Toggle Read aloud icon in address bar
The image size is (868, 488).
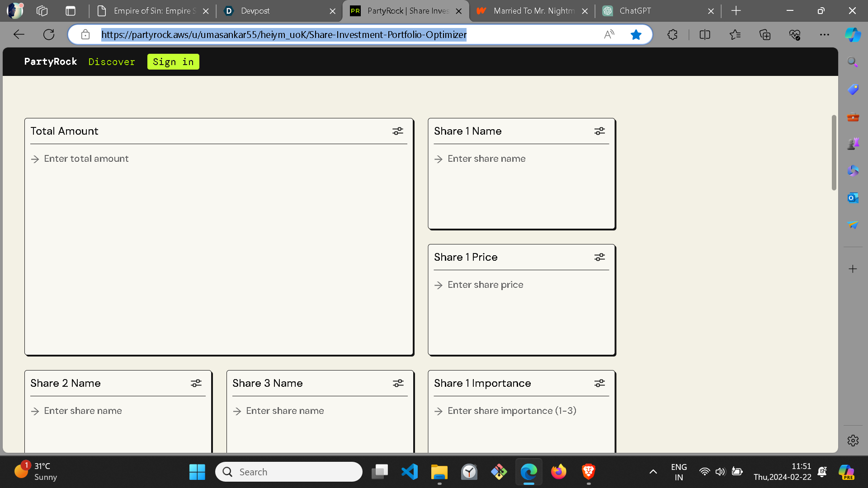[x=609, y=34]
